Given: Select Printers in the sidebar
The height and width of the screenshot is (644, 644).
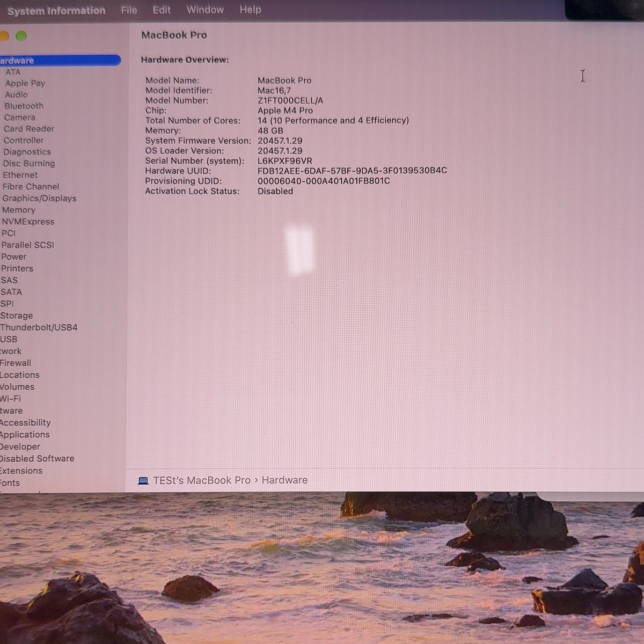Looking at the screenshot, I should pyautogui.click(x=17, y=268).
